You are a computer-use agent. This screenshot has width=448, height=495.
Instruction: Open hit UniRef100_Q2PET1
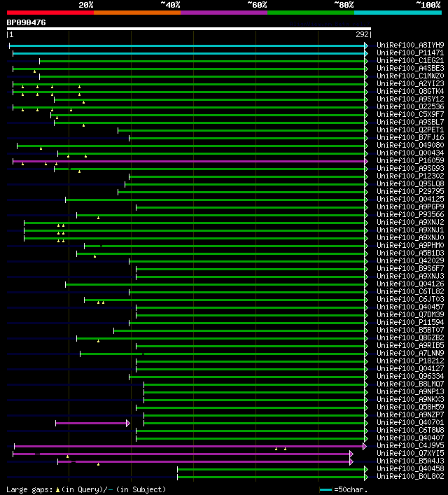click(410, 130)
